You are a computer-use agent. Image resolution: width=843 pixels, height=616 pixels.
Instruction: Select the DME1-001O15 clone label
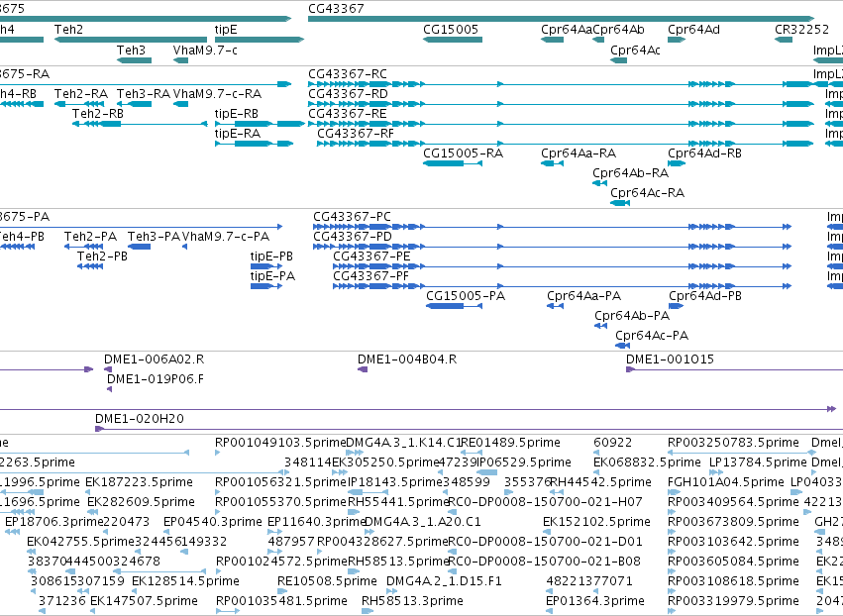670,359
